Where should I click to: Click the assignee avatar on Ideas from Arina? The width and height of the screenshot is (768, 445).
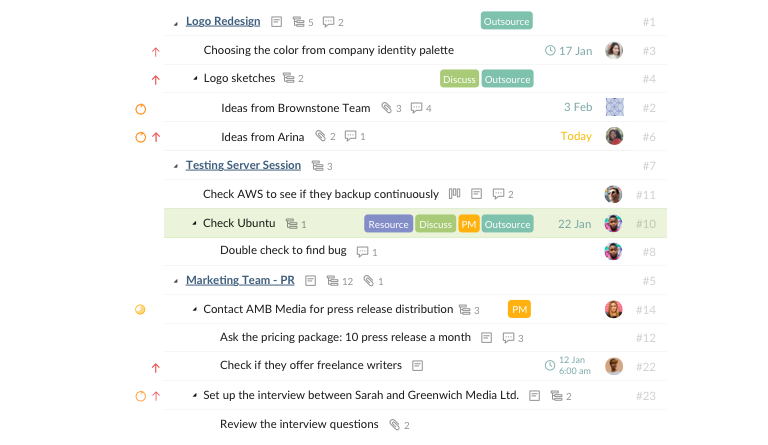tap(614, 136)
